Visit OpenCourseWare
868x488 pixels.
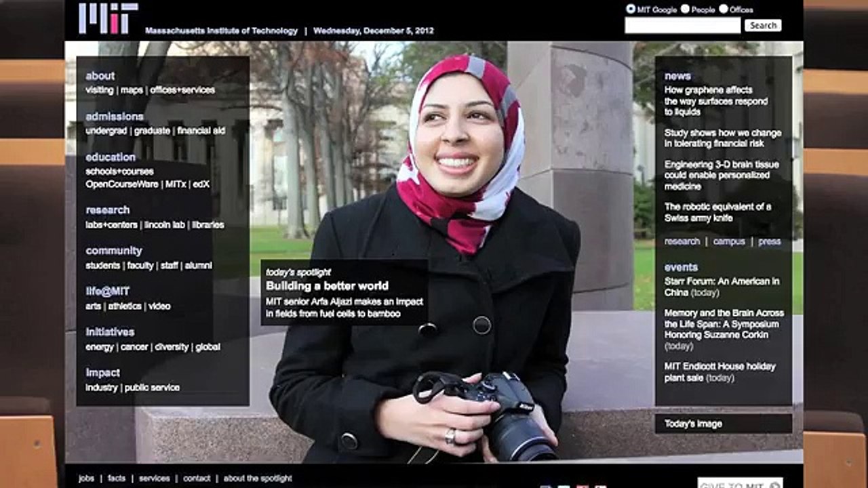tap(122, 184)
